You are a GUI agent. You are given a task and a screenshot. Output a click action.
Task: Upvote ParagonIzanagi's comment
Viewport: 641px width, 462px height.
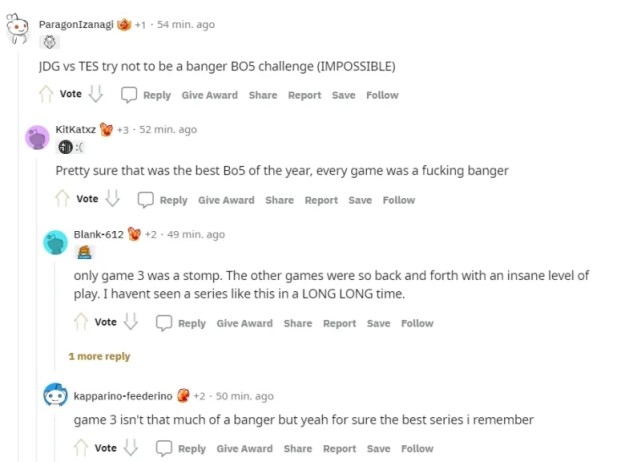tap(46, 94)
